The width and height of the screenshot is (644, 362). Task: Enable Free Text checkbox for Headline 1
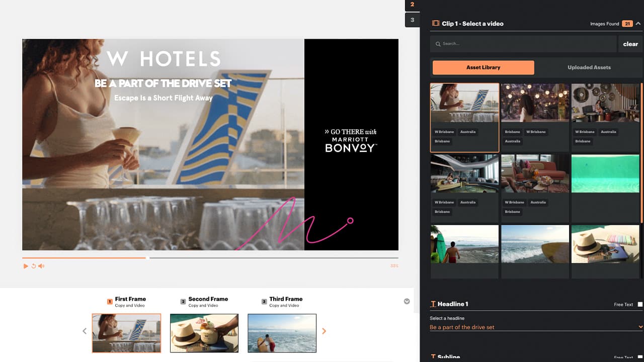(x=640, y=304)
